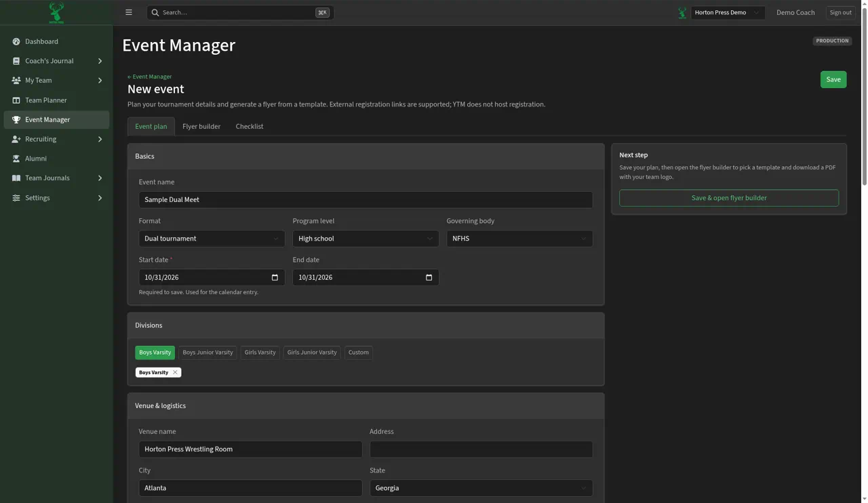Expand the Coach's Journal submenu chevron
The image size is (868, 503).
click(x=100, y=61)
